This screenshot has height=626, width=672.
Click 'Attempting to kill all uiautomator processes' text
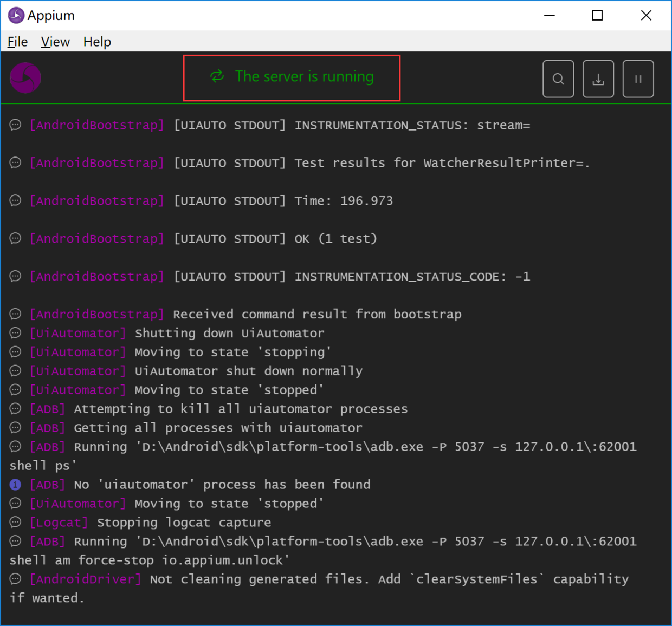(x=241, y=409)
